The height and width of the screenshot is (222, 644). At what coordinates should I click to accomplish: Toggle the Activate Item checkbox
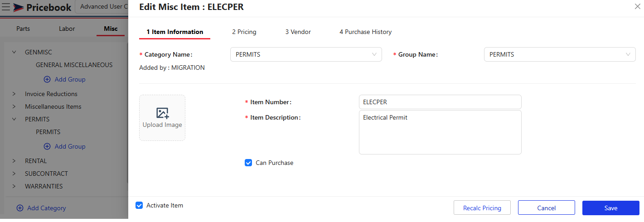tap(139, 205)
